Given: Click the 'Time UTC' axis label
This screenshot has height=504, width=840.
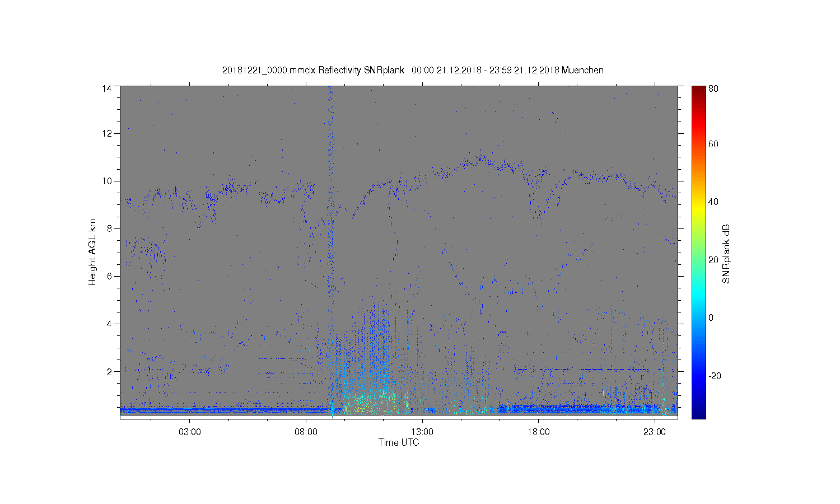Looking at the screenshot, I should (399, 442).
